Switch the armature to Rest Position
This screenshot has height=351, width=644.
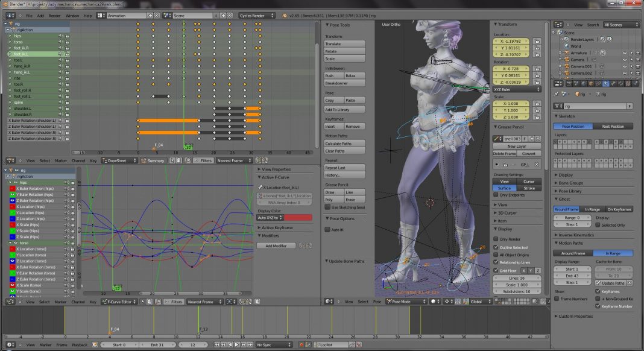613,126
